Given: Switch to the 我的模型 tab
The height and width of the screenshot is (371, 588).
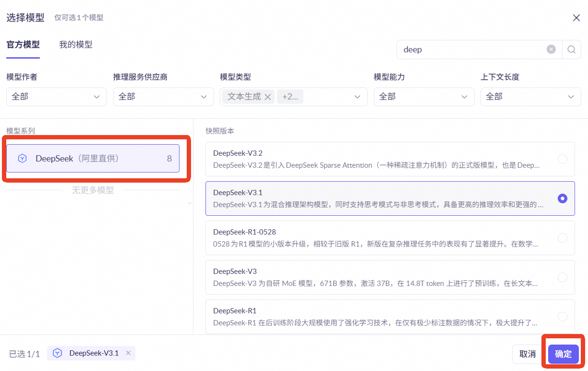Looking at the screenshot, I should pos(76,45).
